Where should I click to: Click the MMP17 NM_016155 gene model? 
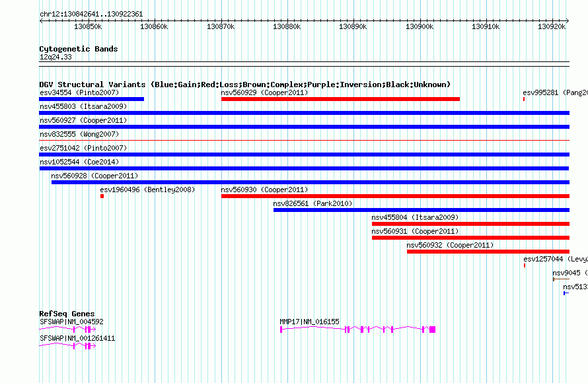click(x=357, y=330)
